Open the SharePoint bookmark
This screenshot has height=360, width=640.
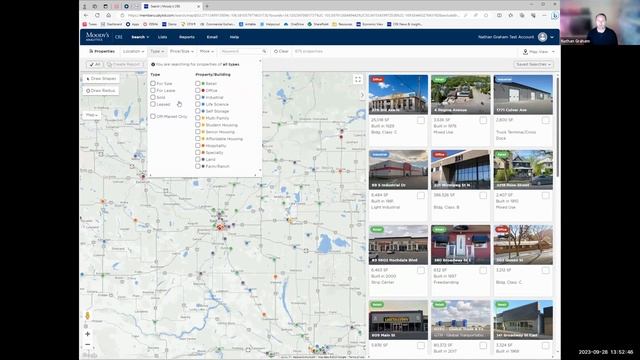318,24
